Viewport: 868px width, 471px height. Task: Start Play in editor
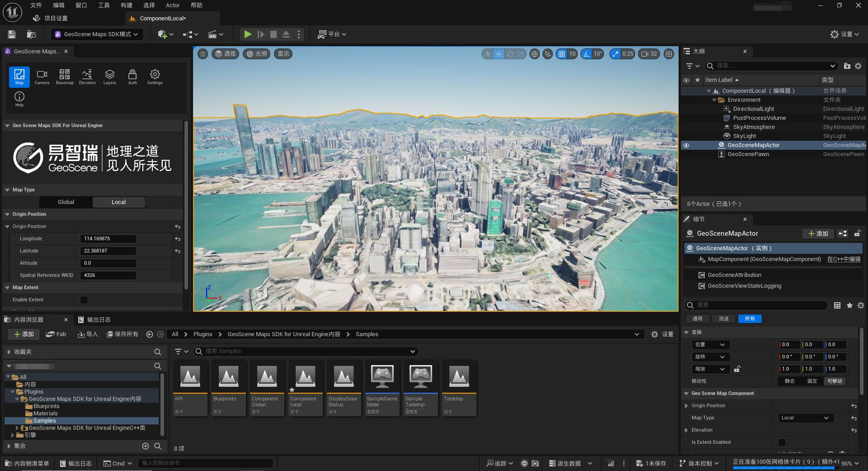tap(247, 34)
